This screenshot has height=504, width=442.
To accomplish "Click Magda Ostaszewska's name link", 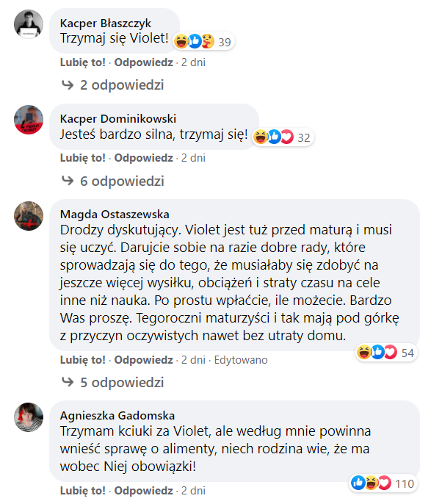I will pyautogui.click(x=115, y=215).
